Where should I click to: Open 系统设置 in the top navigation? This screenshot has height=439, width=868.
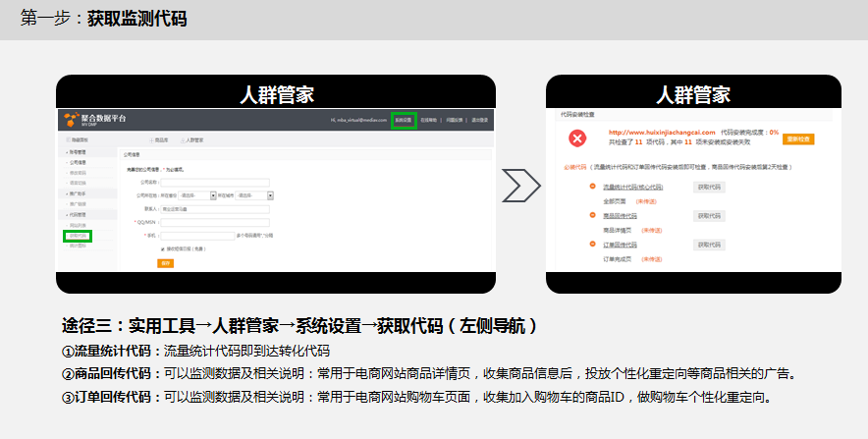tap(404, 120)
